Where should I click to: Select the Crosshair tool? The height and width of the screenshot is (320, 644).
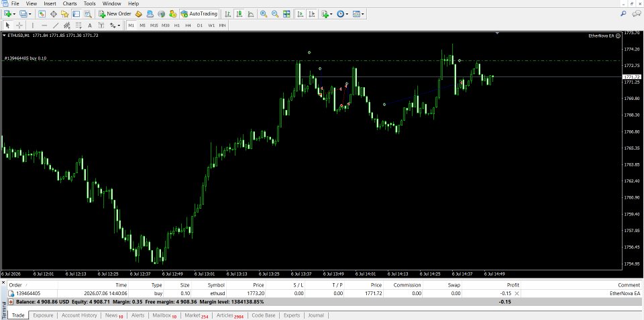coord(19,25)
